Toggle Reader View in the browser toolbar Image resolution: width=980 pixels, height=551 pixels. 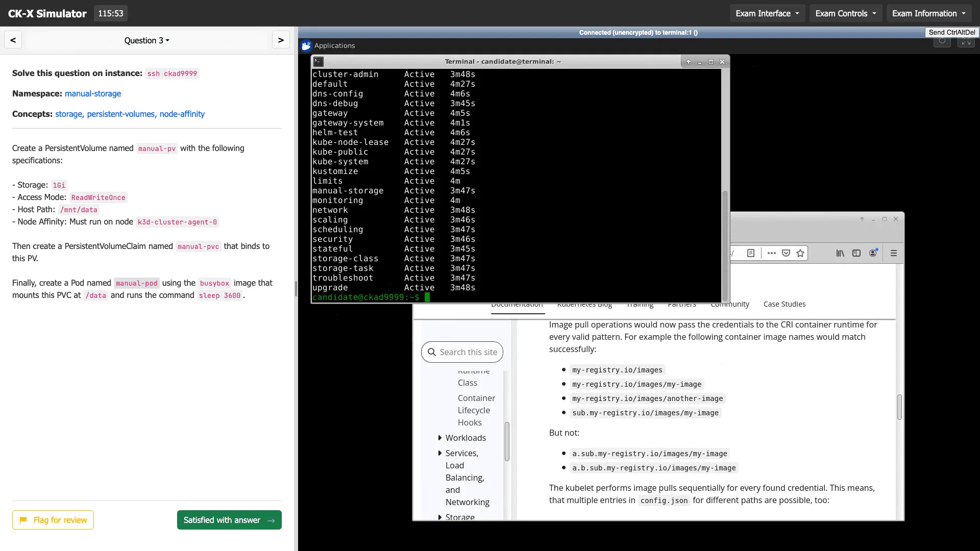pyautogui.click(x=751, y=253)
